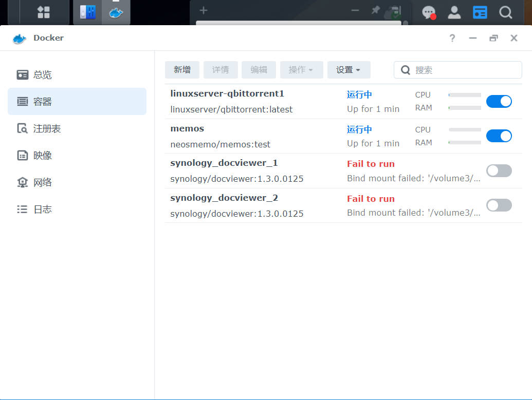Viewport: 532px width, 400px height.
Task: Click the 网络 network sidebar icon
Action: 23,182
